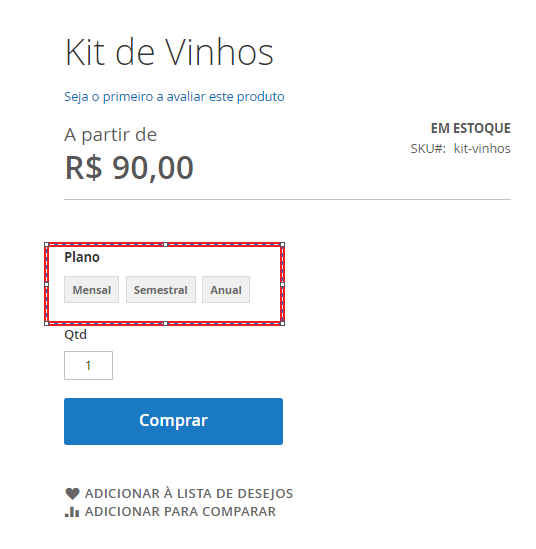
Task: Select the Semestral plan option
Action: (161, 290)
